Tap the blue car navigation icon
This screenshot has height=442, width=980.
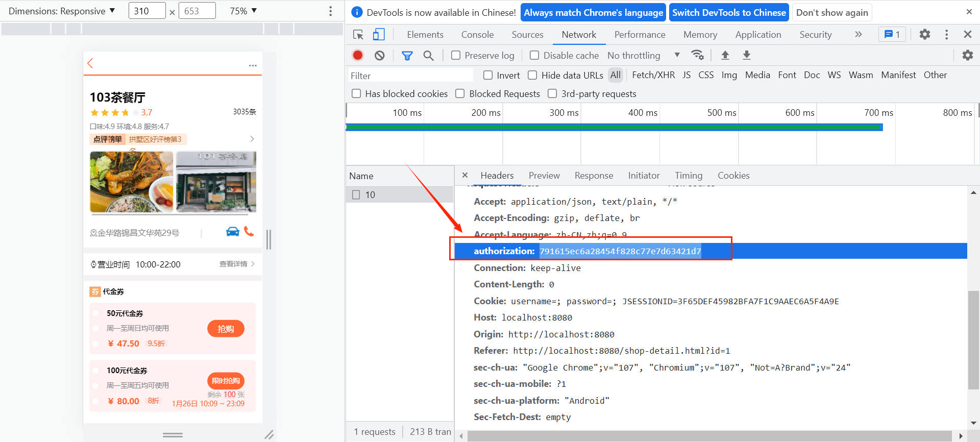point(233,231)
